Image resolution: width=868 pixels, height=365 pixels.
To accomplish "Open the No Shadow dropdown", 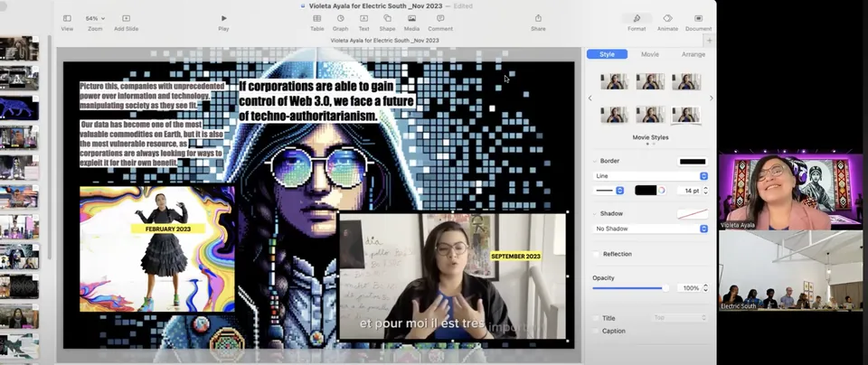I will click(650, 229).
